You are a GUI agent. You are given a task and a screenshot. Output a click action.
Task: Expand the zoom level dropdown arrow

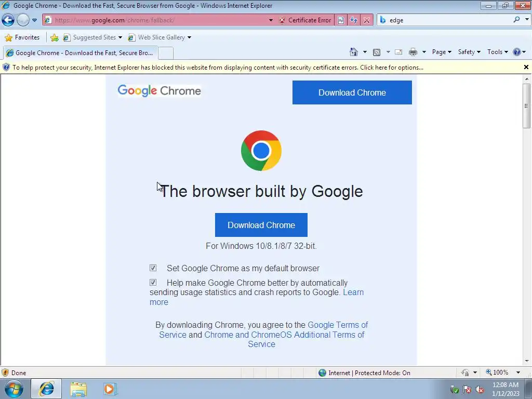(x=518, y=373)
